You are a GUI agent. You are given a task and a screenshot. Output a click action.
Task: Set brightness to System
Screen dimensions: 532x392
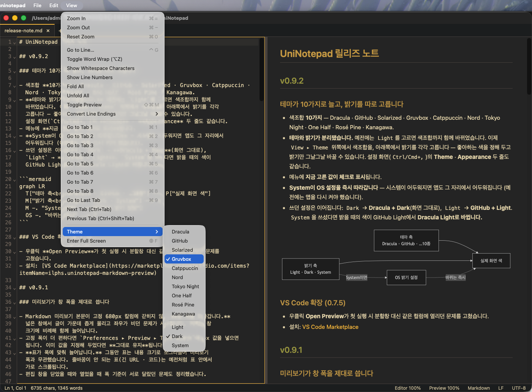point(184,345)
